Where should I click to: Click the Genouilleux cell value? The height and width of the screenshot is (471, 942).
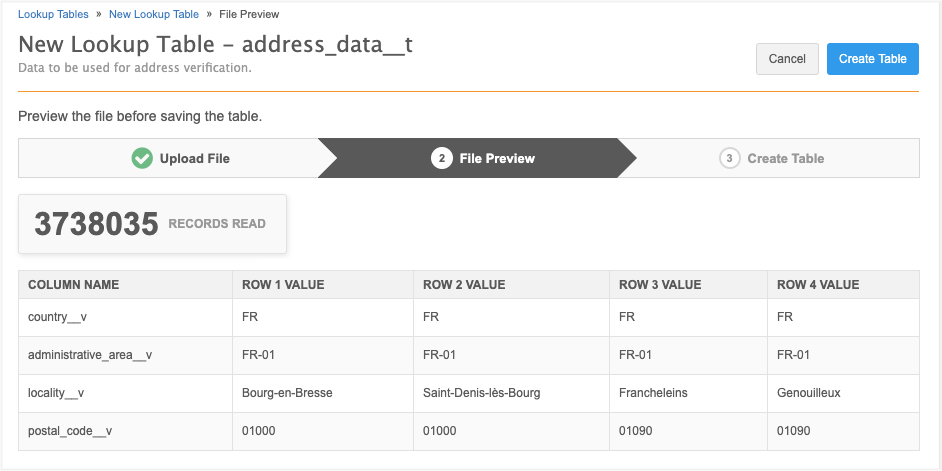809,393
